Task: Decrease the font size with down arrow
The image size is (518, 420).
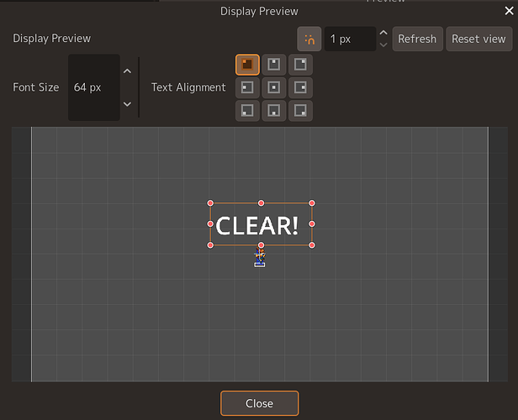Action: [x=127, y=104]
